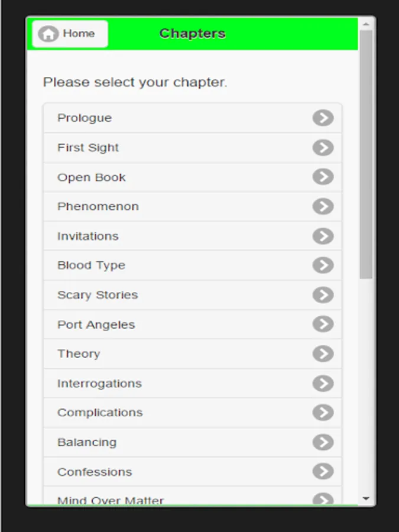Viewport: 399px width, 532px height.
Task: Click the scrollbar down arrow
Action: tap(366, 499)
